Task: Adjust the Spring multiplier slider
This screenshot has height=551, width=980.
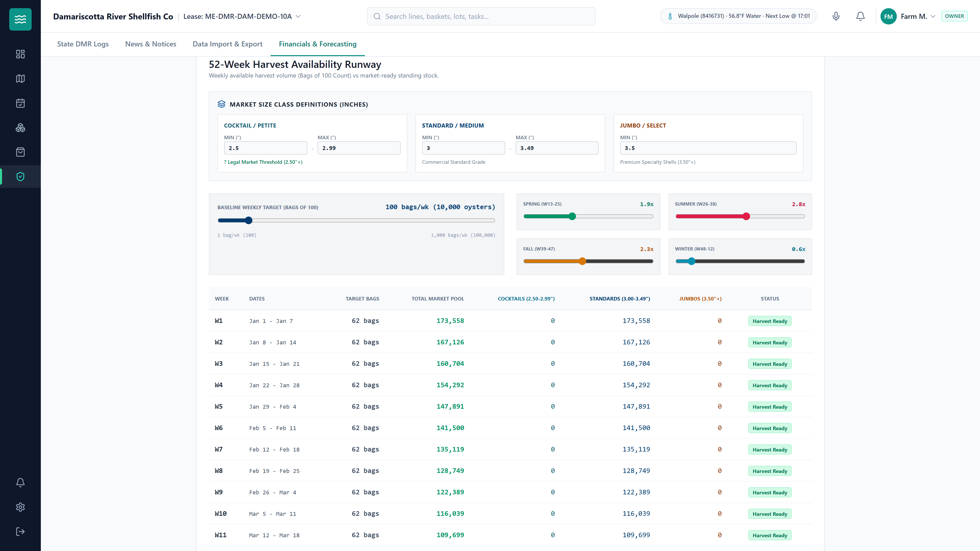Action: [588, 216]
